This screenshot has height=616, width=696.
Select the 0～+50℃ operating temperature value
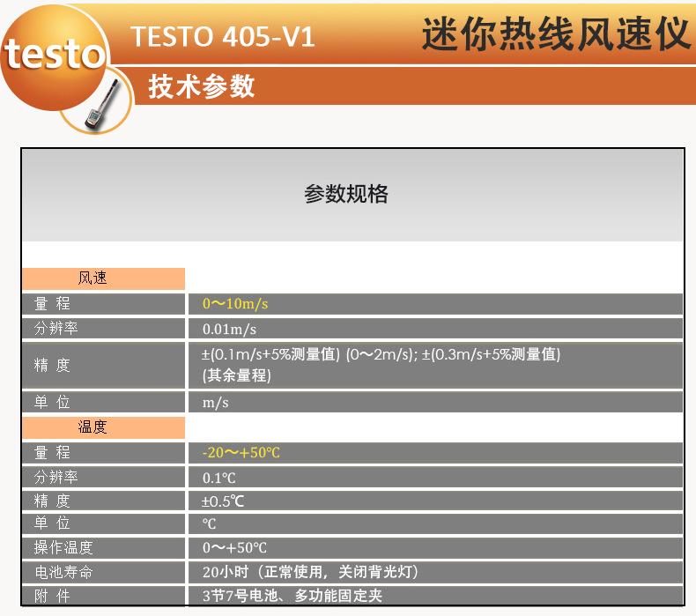click(234, 547)
